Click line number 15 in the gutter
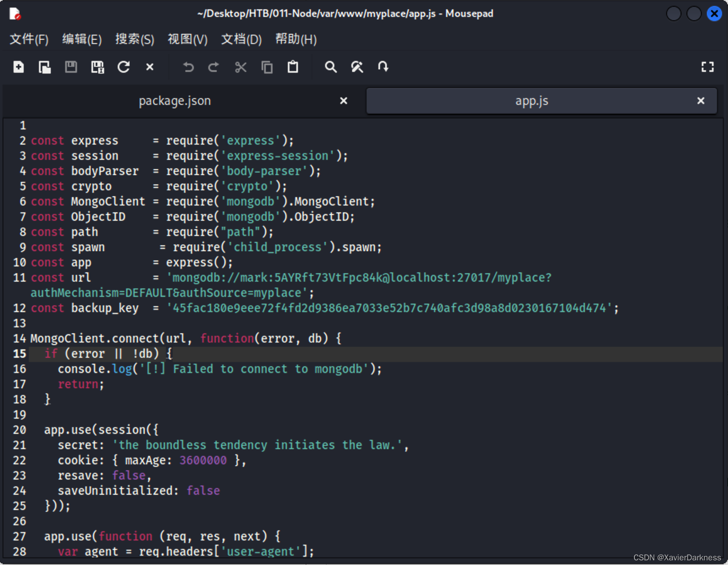 click(x=19, y=354)
